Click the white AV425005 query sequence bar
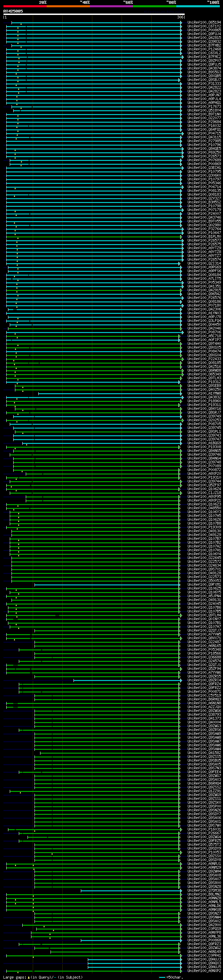 pos(94,15)
